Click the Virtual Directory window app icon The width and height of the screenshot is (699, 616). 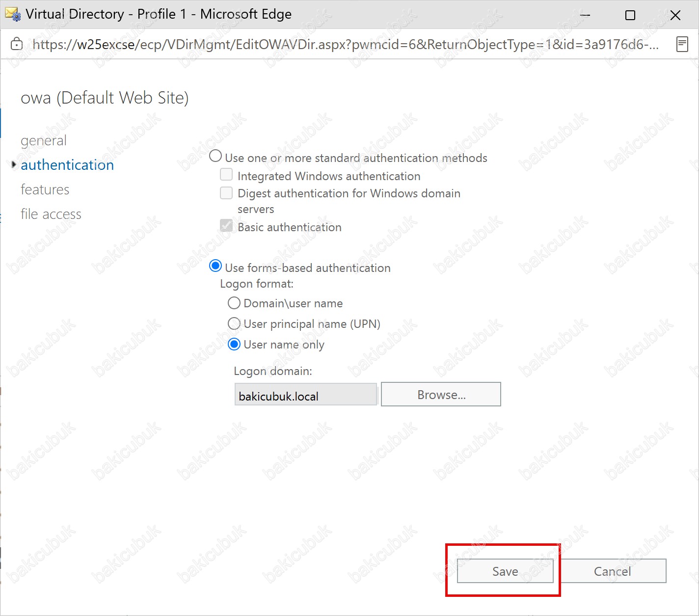(13, 14)
